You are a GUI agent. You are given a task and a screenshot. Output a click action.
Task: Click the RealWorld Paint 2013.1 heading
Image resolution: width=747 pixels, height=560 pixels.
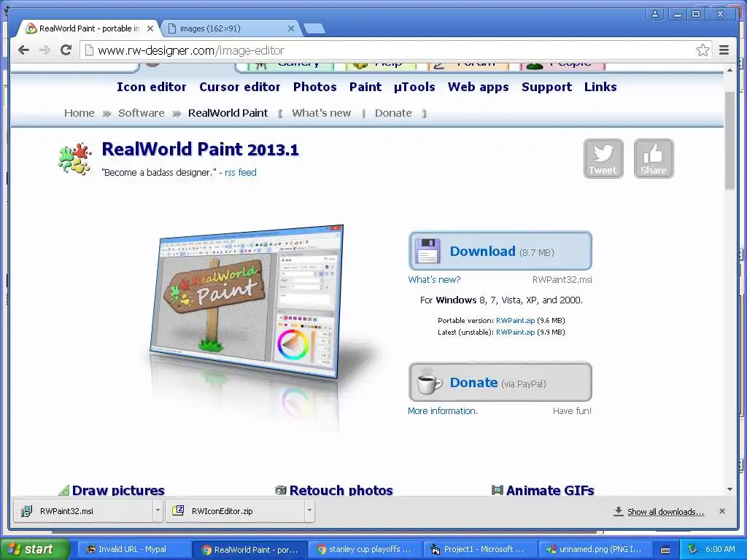click(200, 149)
